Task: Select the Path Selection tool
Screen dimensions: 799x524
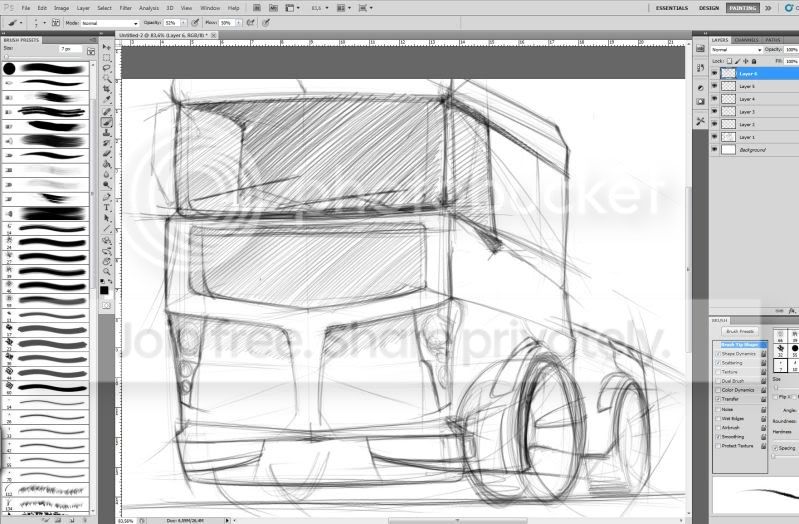Action: coord(106,218)
